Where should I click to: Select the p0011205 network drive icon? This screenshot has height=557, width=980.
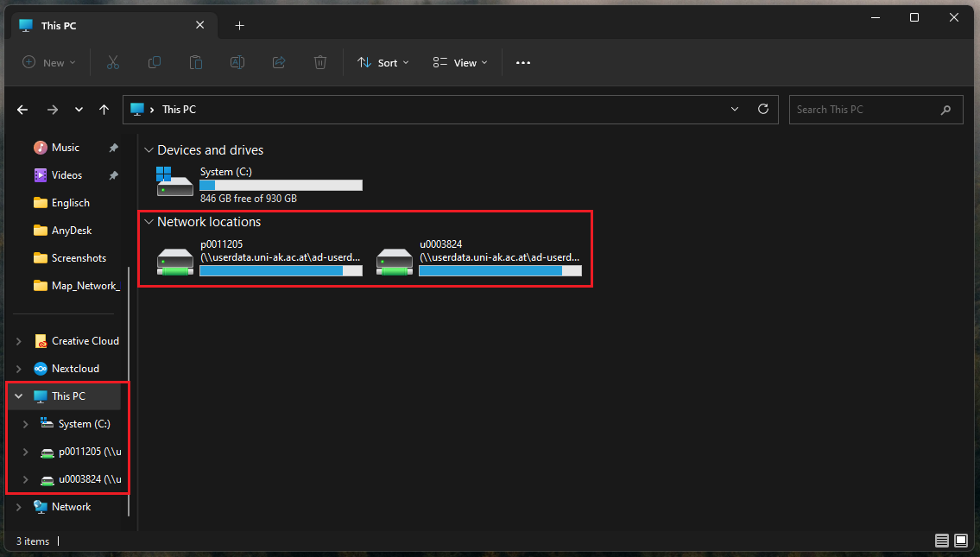click(175, 262)
